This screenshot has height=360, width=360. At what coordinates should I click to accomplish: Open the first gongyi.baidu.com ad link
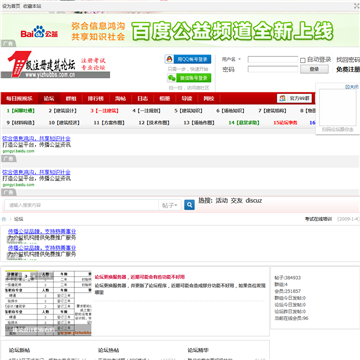coord(36,138)
